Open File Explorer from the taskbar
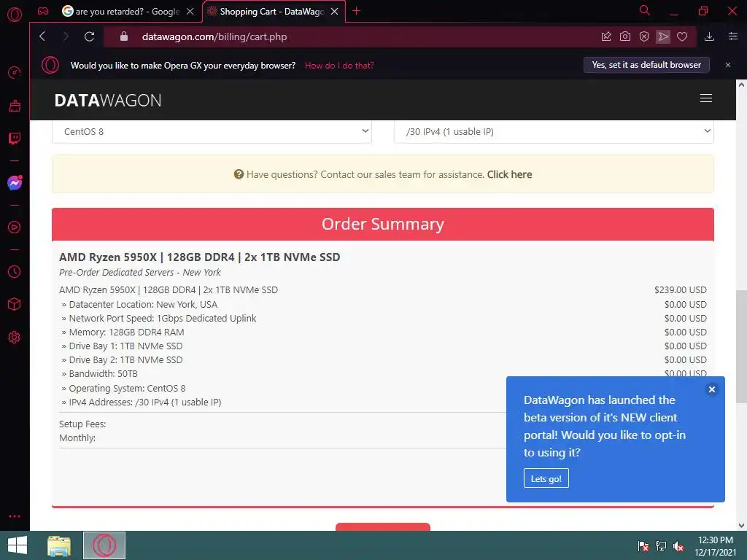 point(59,545)
